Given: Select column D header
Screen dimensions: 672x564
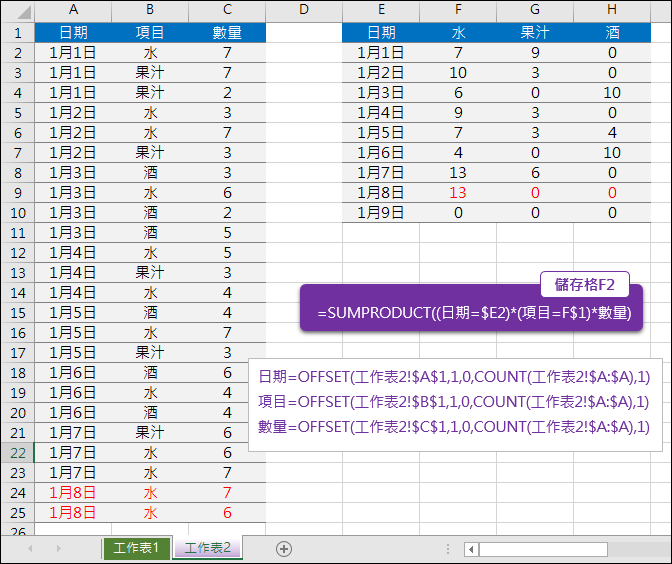Looking at the screenshot, I should coord(304,10).
